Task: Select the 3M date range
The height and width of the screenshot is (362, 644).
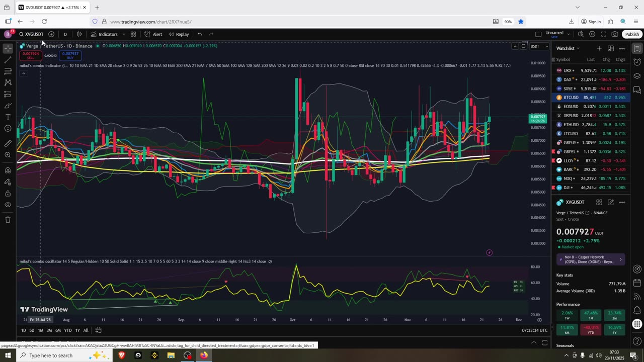Action: coord(49,330)
